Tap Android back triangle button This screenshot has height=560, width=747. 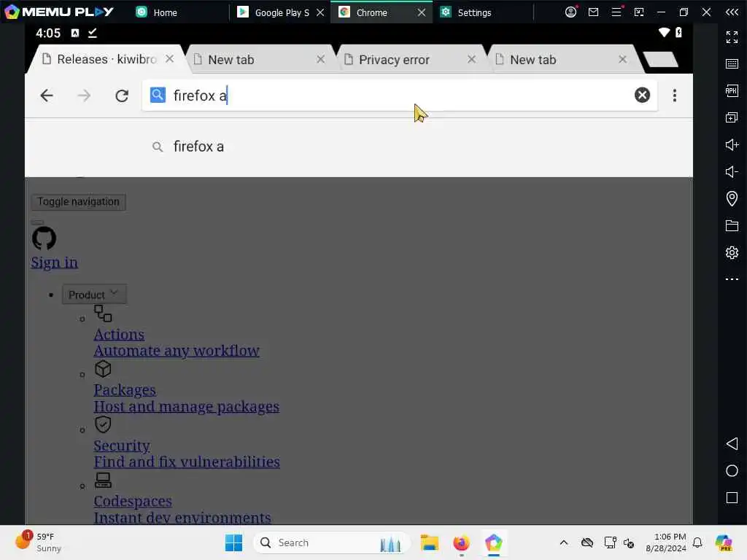[x=732, y=444]
